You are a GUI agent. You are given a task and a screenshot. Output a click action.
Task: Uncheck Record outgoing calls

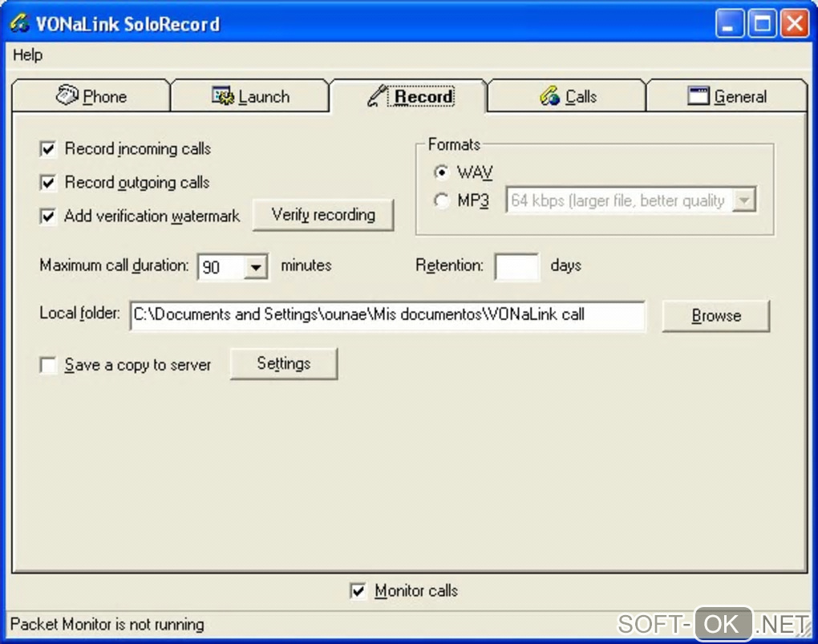click(x=48, y=183)
